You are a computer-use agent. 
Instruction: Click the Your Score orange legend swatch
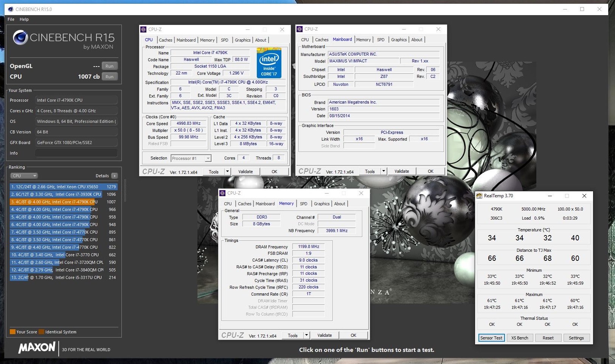pos(12,332)
